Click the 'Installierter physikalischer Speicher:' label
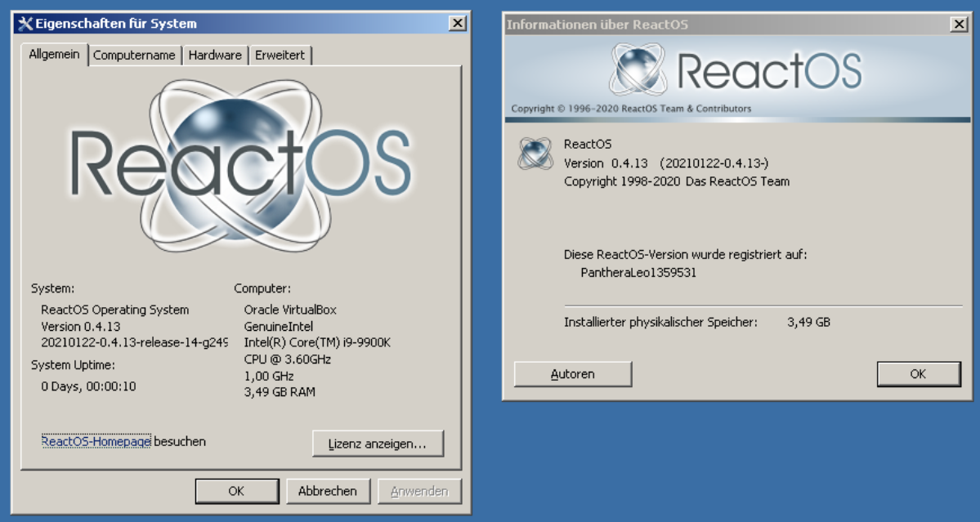Viewport: 980px width, 522px height. point(660,322)
